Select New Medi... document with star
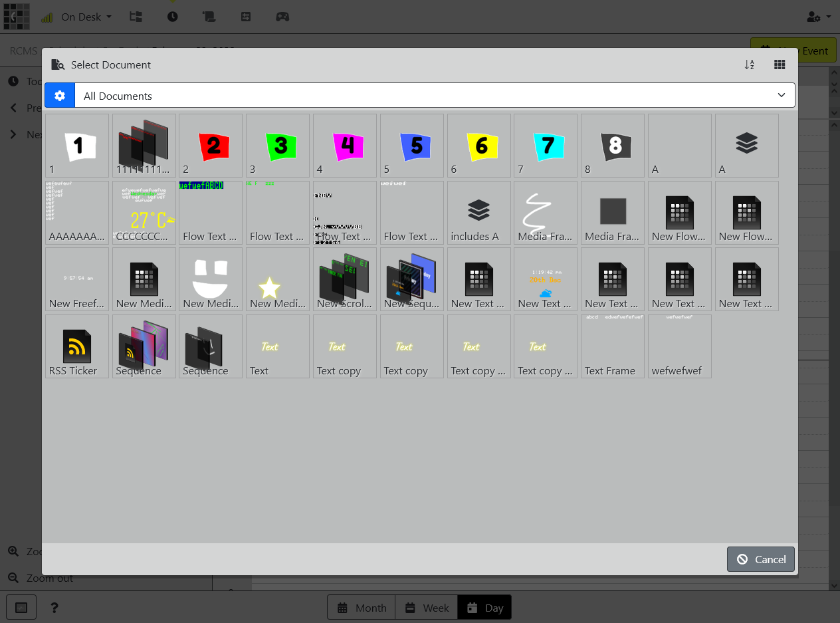The height and width of the screenshot is (623, 840). (278, 280)
